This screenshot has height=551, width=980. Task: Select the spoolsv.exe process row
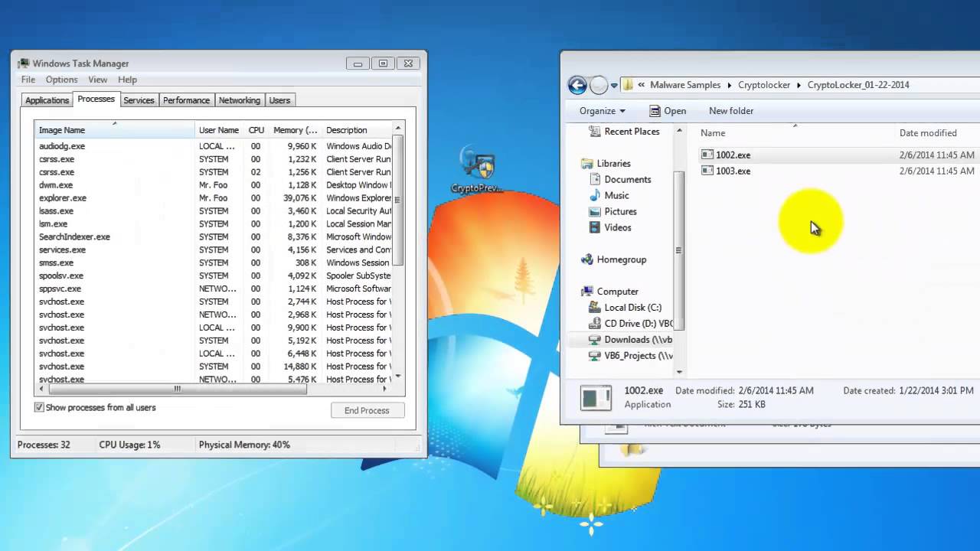pyautogui.click(x=214, y=275)
